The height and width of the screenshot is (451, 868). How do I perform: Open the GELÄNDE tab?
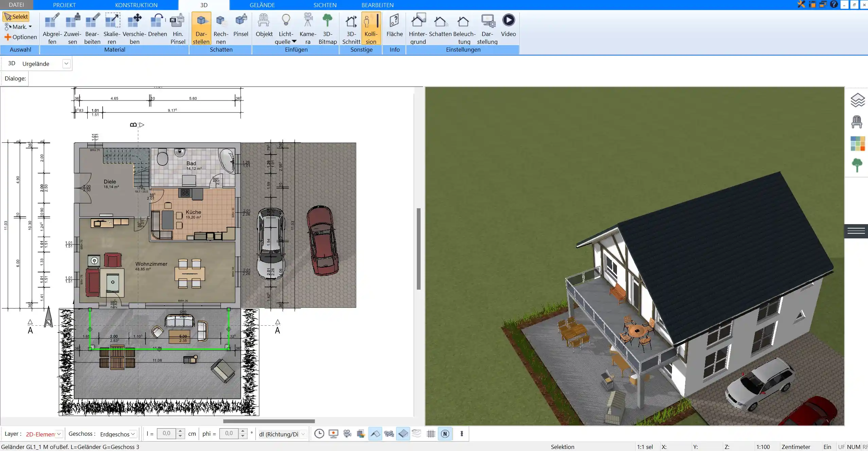[x=262, y=5]
